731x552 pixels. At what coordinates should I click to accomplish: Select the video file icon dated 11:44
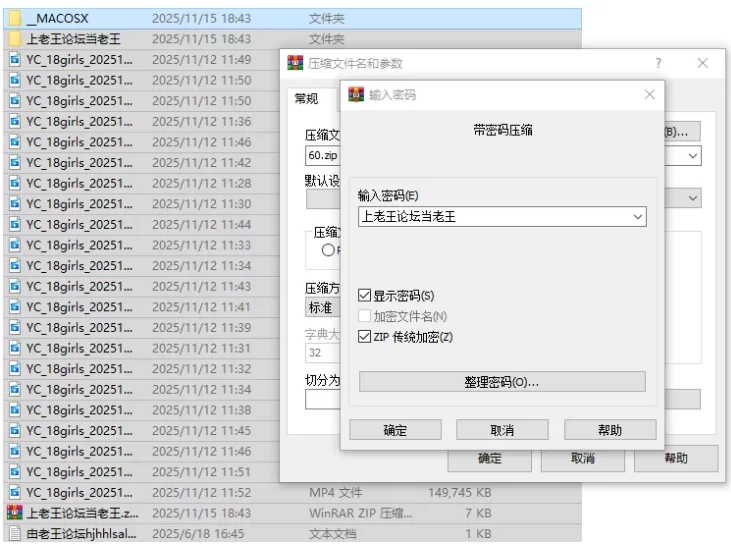(x=15, y=225)
